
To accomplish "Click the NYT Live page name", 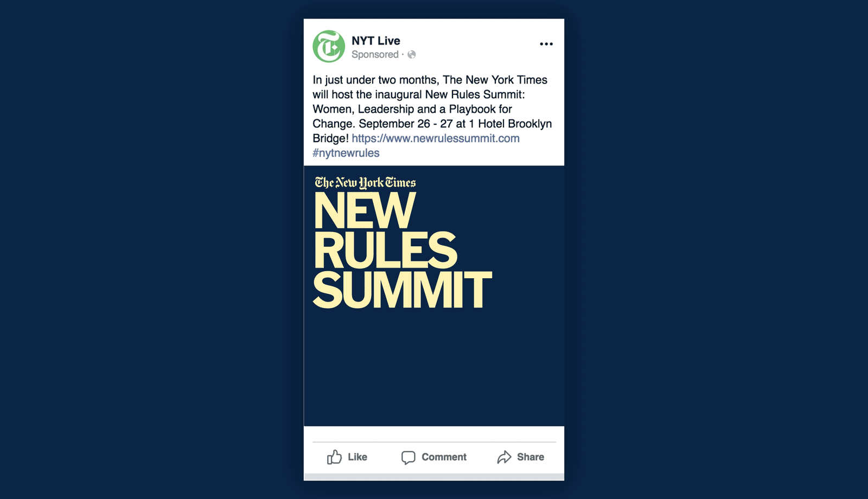I will 376,41.
